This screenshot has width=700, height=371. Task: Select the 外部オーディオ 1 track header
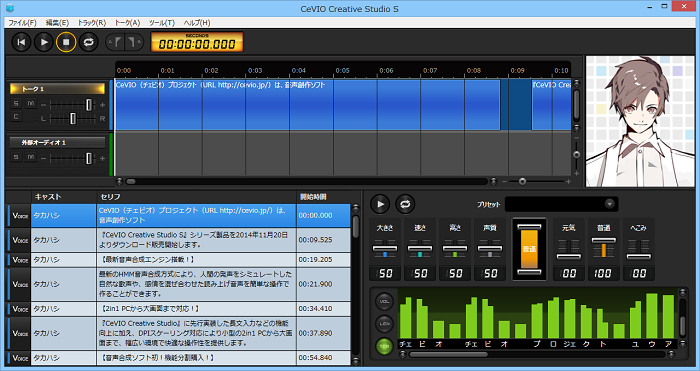[x=58, y=142]
